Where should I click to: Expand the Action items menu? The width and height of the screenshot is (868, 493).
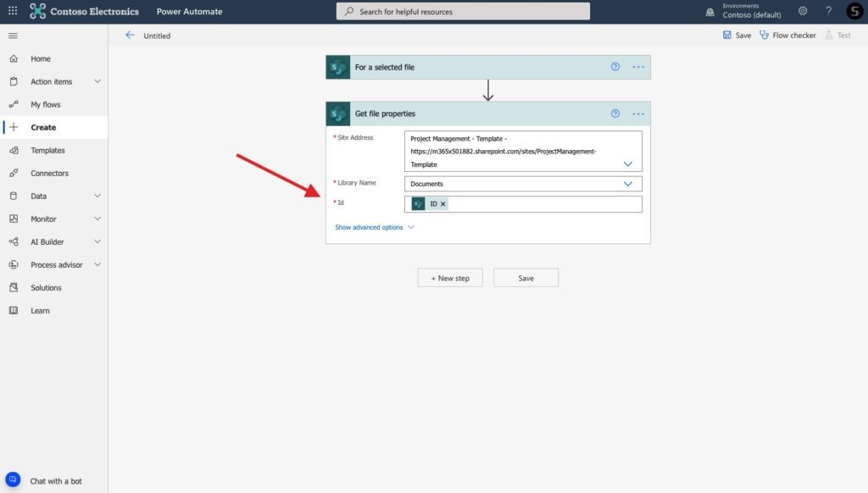(x=97, y=81)
